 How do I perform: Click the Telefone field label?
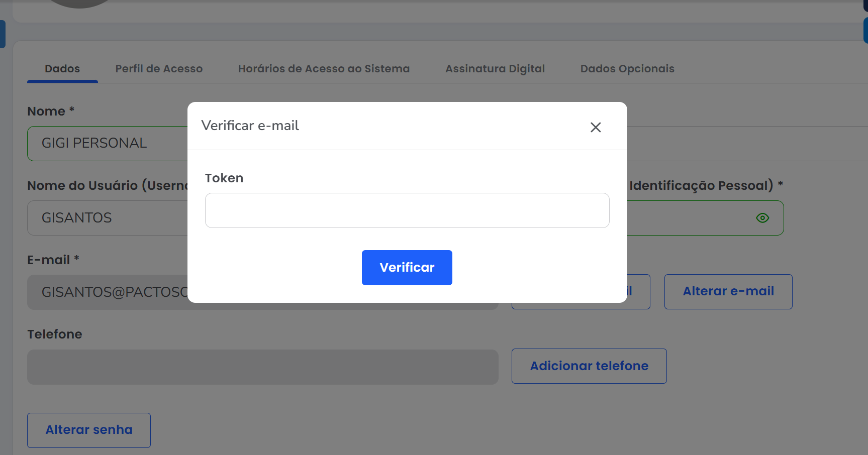55,334
